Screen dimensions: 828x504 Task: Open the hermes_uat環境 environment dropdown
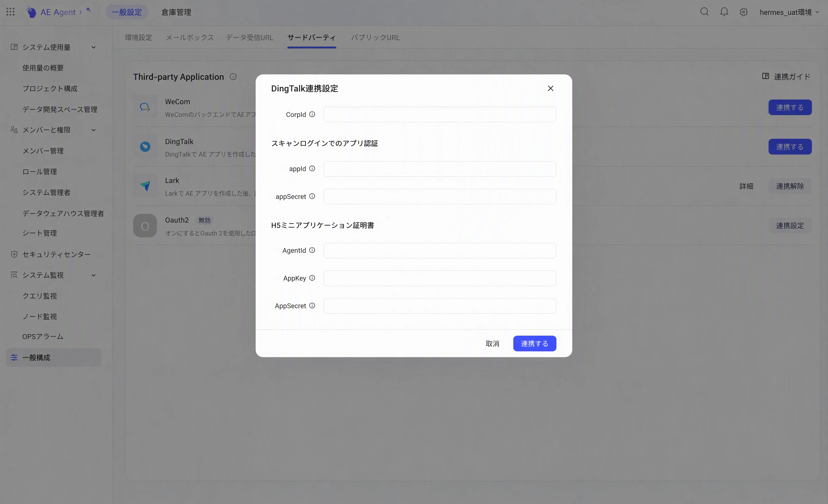click(x=789, y=12)
